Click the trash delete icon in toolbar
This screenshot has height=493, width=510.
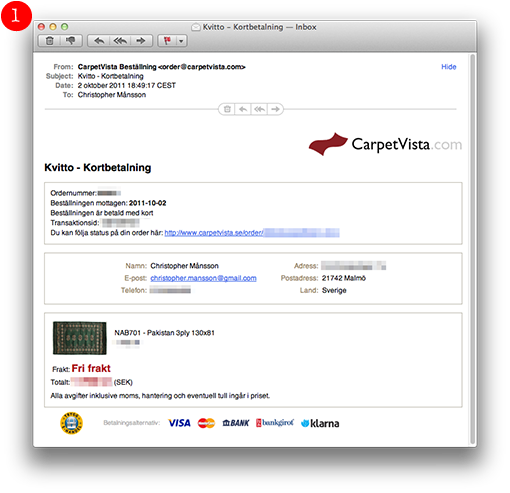(x=50, y=41)
